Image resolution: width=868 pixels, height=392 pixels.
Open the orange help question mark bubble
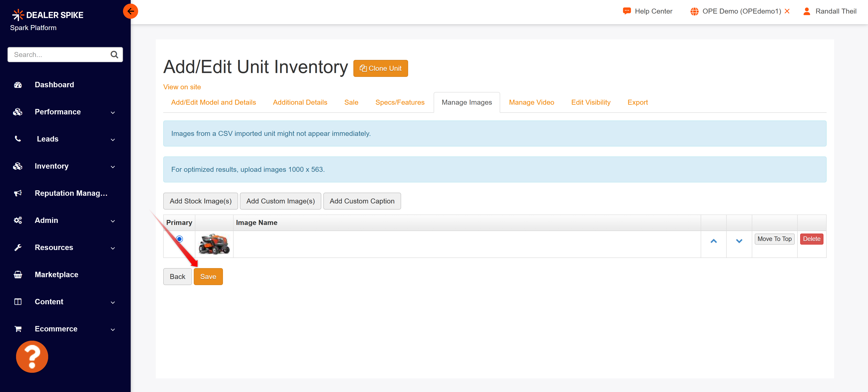tap(32, 357)
